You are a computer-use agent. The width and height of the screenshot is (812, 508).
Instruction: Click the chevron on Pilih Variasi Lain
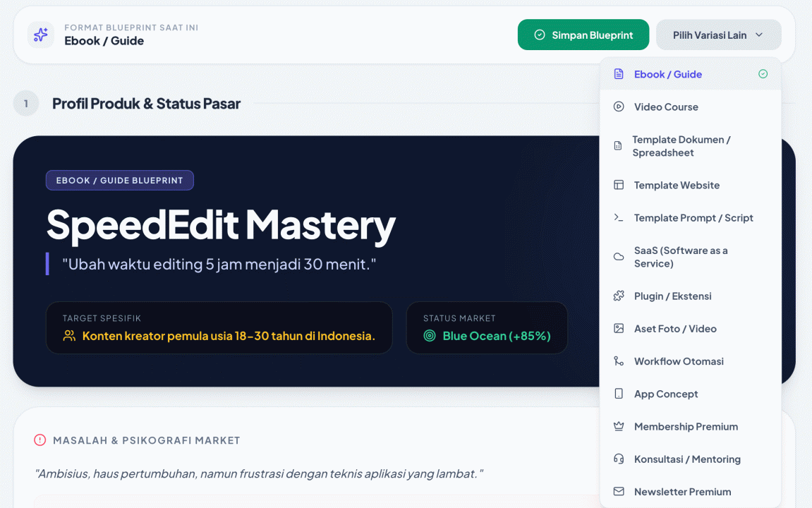pos(759,35)
